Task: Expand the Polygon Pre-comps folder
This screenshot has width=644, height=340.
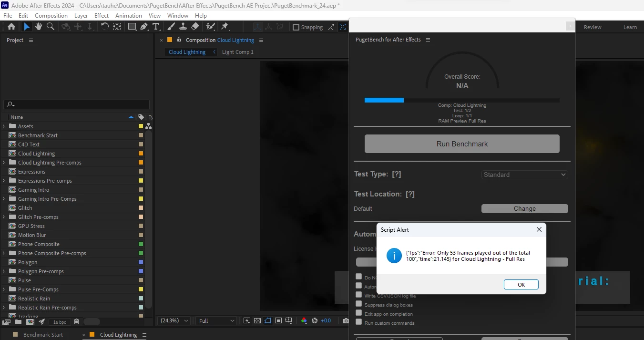Action: 4,271
